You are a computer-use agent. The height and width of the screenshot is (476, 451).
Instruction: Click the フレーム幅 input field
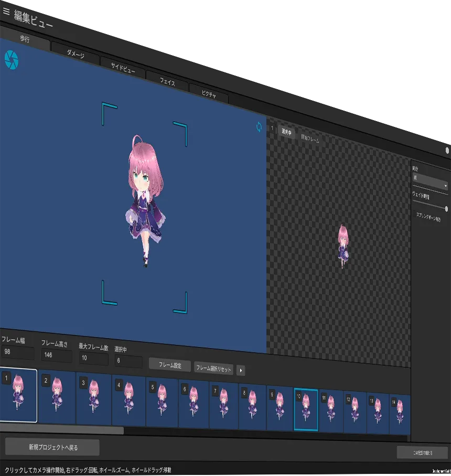click(x=17, y=352)
